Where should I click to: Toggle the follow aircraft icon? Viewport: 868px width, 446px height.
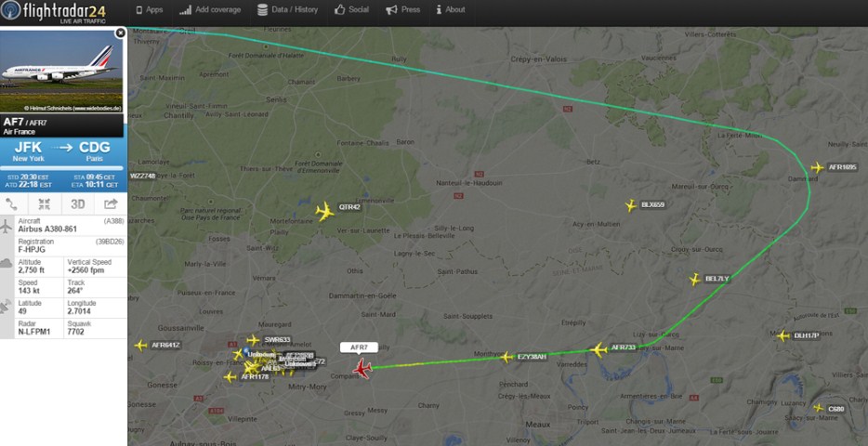[x=44, y=203]
